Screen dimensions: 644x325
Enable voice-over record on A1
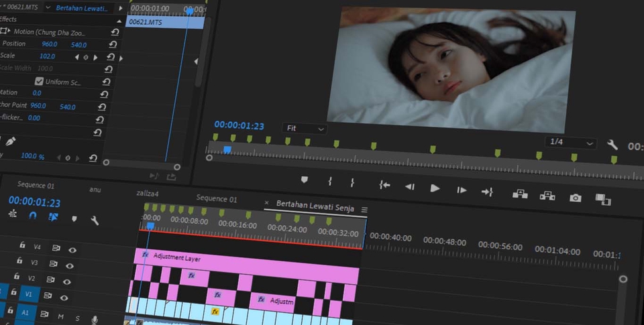point(95,320)
